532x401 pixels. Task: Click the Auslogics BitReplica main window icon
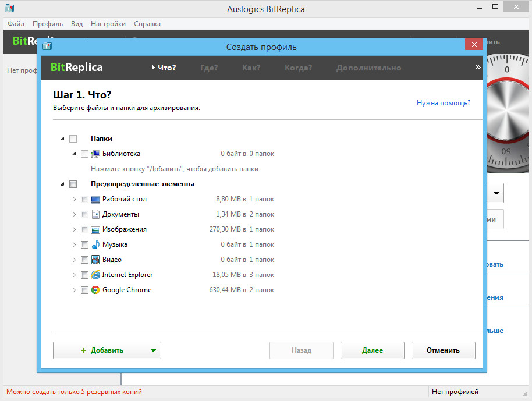[x=9, y=8]
